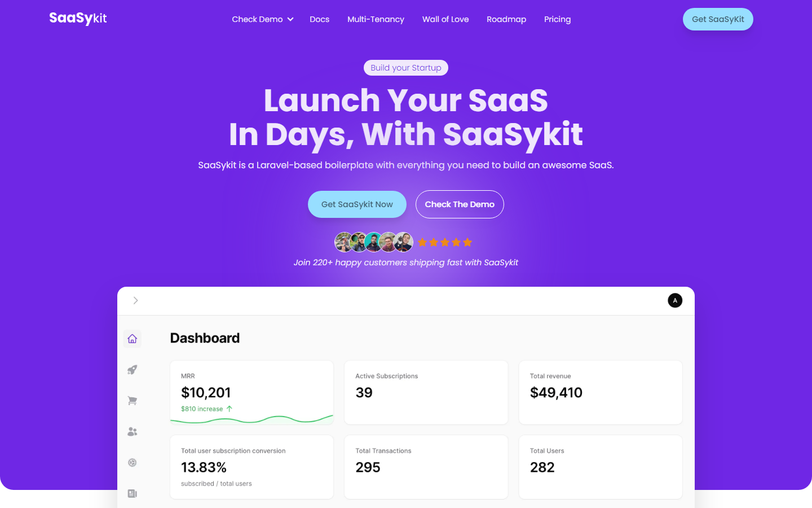Select the Home dashboard sidebar icon

(x=133, y=339)
